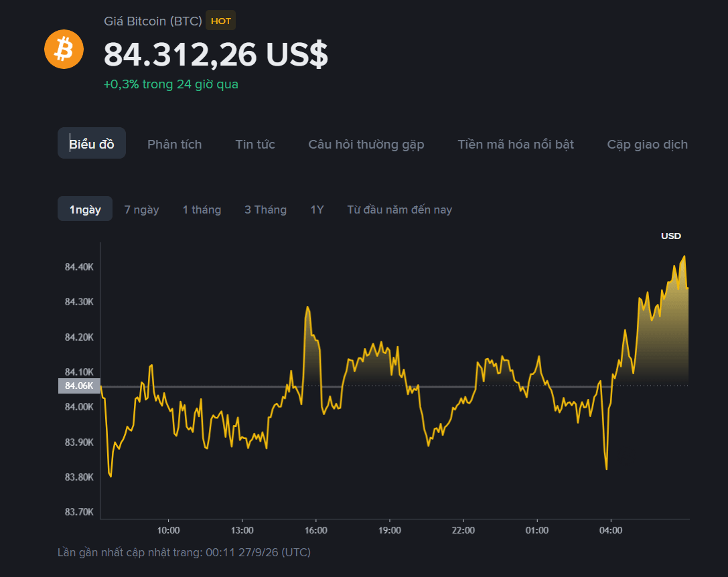
Task: Click the 83.70K y-axis label
Action: coord(79,511)
